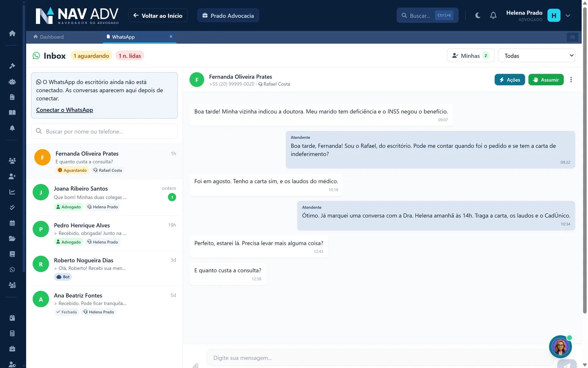Viewport: 588px width, 368px height.
Task: Open Ana Beatriz Fontes conversation
Action: pos(104,304)
